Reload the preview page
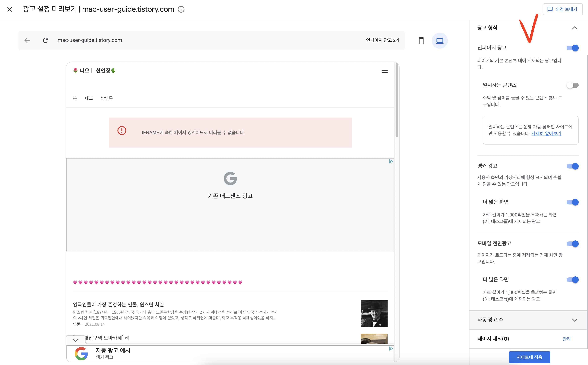The height and width of the screenshot is (365, 588). pos(46,40)
